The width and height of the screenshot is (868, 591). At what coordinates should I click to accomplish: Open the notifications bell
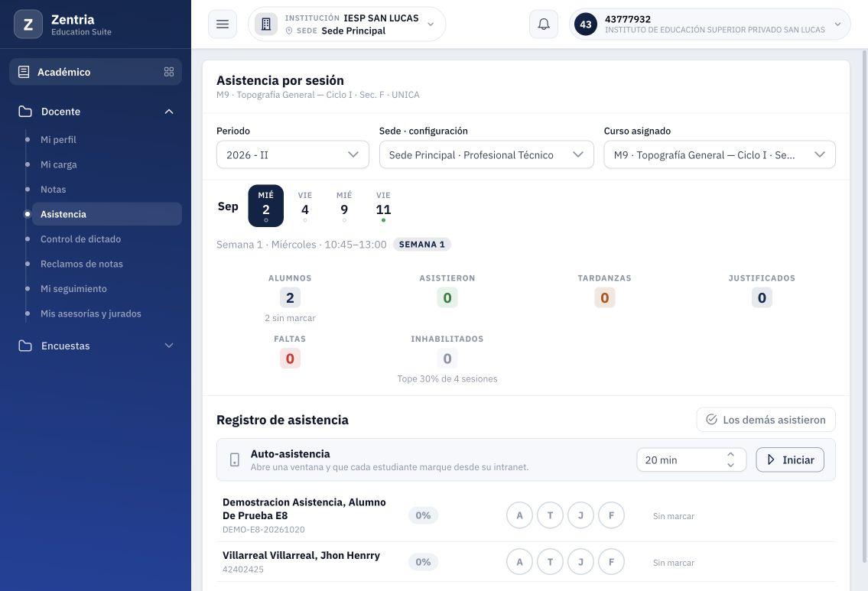pos(544,24)
